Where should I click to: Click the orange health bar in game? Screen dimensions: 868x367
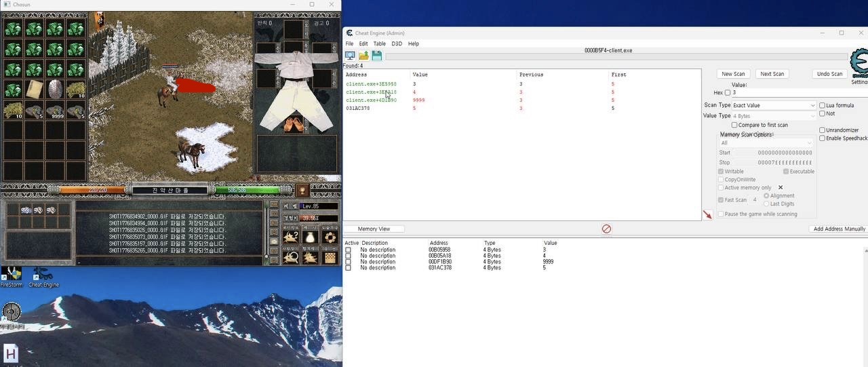93,190
